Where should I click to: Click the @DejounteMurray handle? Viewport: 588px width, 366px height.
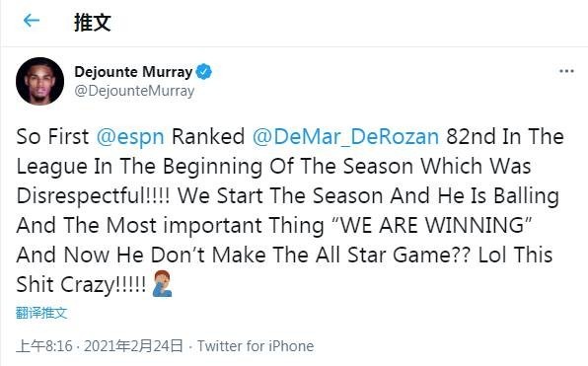click(x=134, y=91)
